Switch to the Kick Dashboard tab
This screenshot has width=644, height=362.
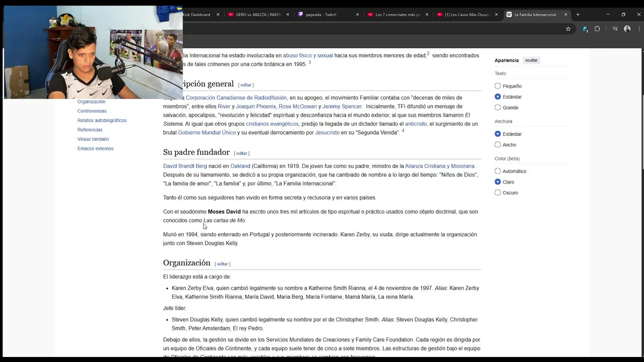click(197, 15)
